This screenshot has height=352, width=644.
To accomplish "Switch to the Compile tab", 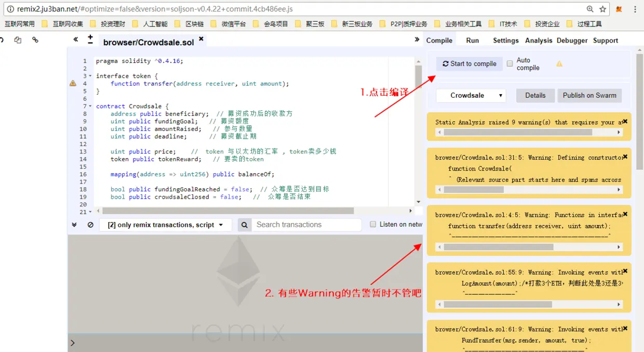I will [x=439, y=40].
